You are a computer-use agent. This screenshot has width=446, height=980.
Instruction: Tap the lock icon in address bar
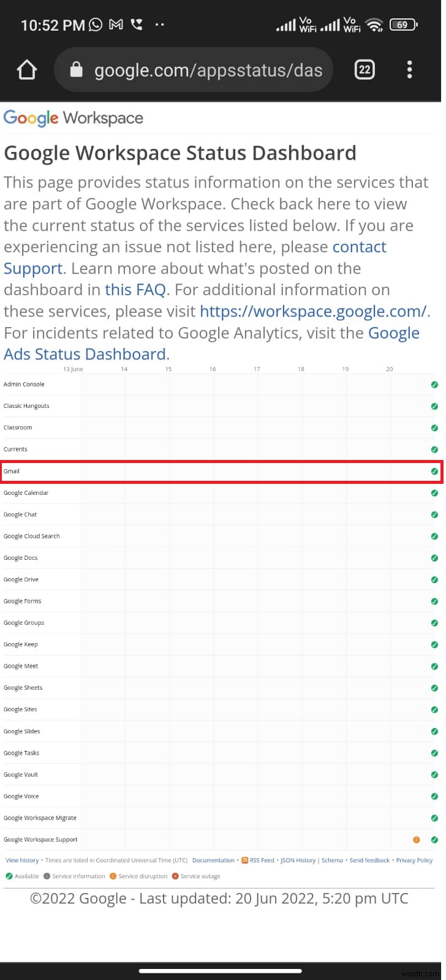click(x=77, y=70)
